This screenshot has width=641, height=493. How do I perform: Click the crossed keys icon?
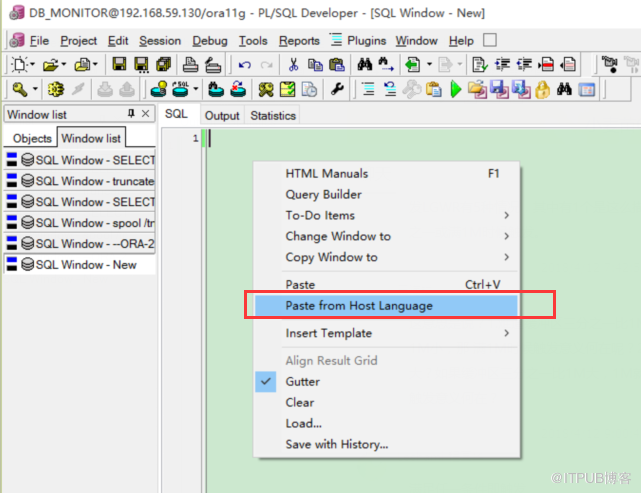(x=266, y=90)
